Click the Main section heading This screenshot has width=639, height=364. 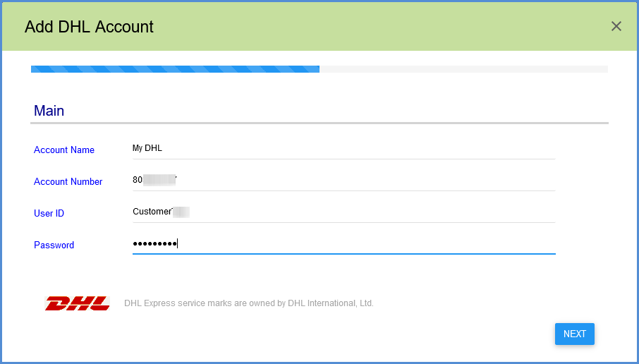point(49,111)
